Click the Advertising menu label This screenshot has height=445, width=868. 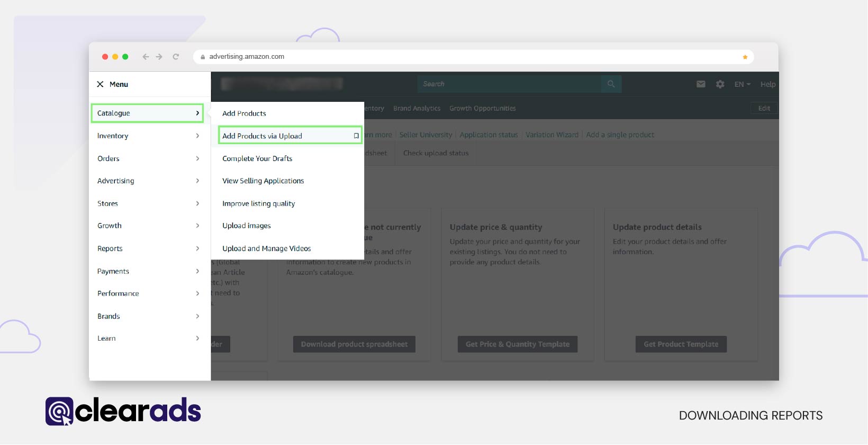click(x=115, y=181)
